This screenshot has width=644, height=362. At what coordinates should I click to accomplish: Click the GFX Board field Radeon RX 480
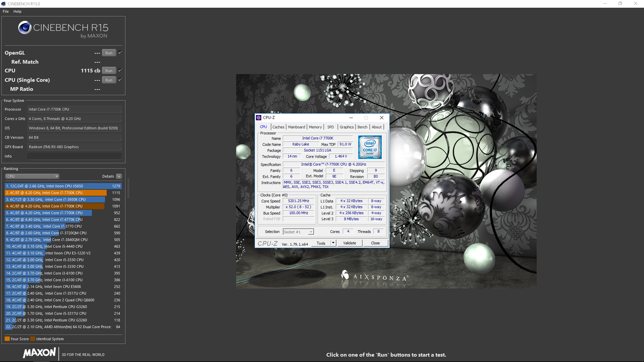[x=74, y=147]
